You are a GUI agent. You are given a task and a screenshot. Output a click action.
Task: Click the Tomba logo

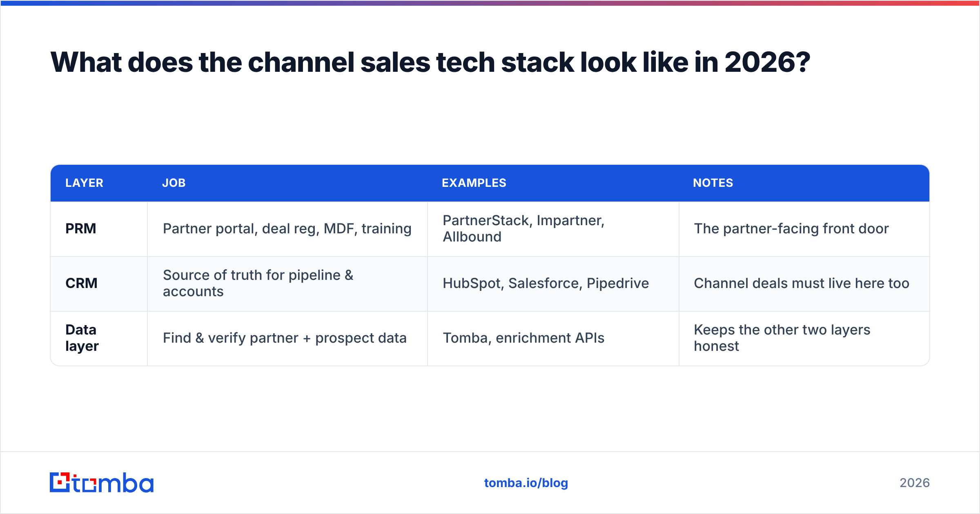(102, 483)
